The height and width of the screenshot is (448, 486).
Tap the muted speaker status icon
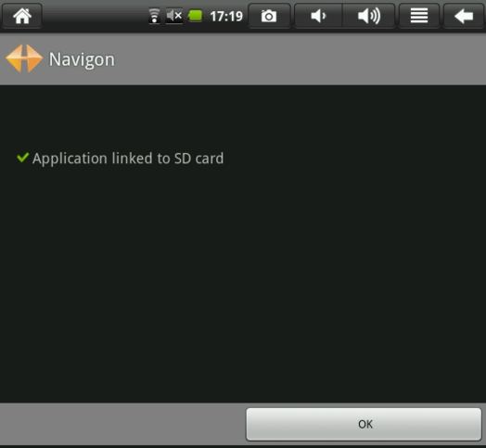coord(174,16)
